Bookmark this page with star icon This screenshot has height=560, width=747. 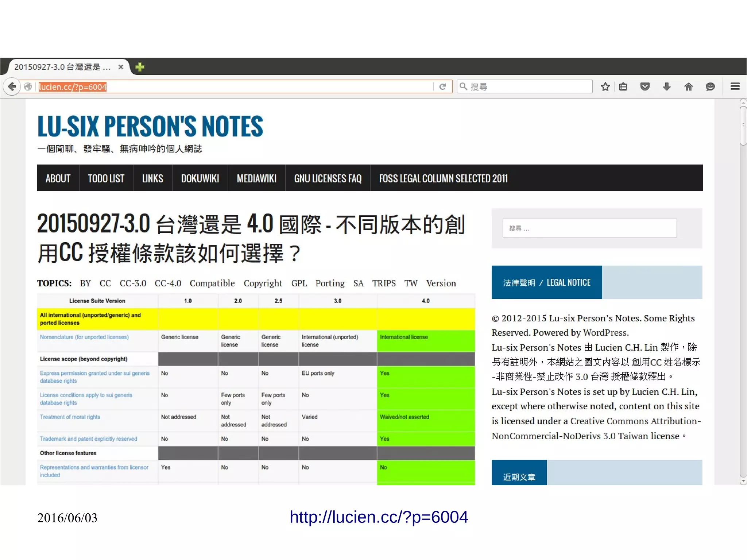click(x=605, y=86)
